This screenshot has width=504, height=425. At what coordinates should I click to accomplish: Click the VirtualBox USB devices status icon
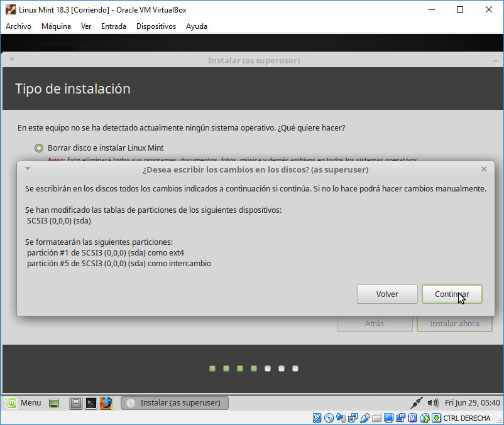tap(365, 418)
